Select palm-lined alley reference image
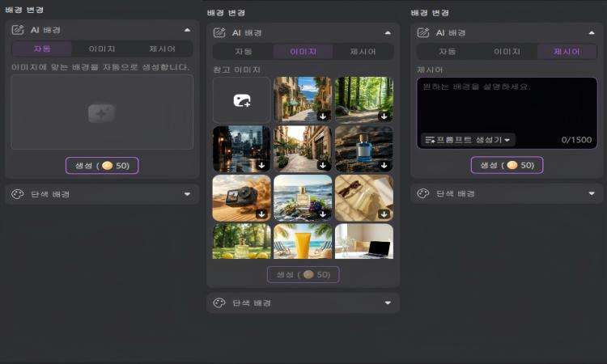The width and height of the screenshot is (607, 364). click(x=303, y=149)
